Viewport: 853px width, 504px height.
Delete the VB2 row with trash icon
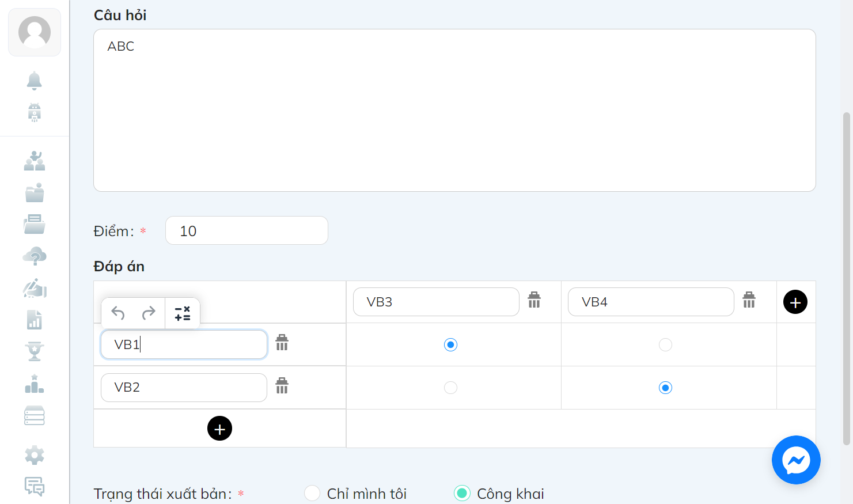coord(282,385)
